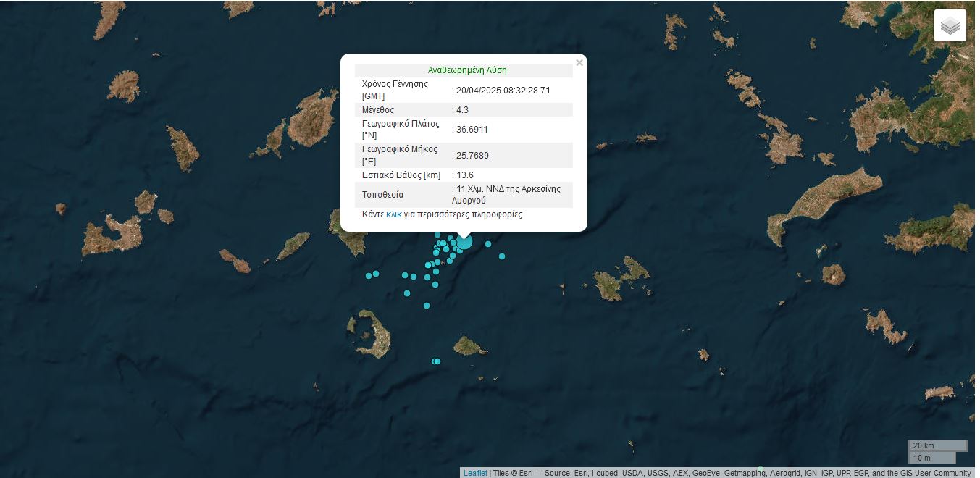980x478 pixels.
Task: Open the Leaflet attribution link
Action: [475, 473]
